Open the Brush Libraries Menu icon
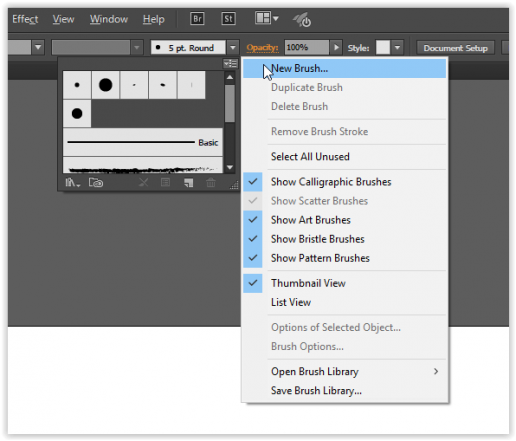This screenshot has height=441, width=516. pyautogui.click(x=73, y=183)
